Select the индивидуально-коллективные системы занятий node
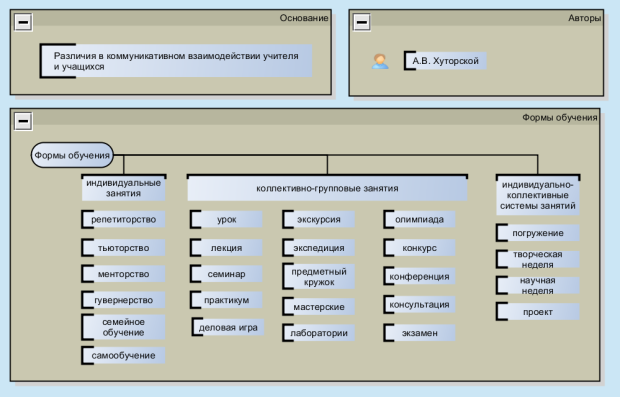This screenshot has height=397, width=620. [x=538, y=195]
